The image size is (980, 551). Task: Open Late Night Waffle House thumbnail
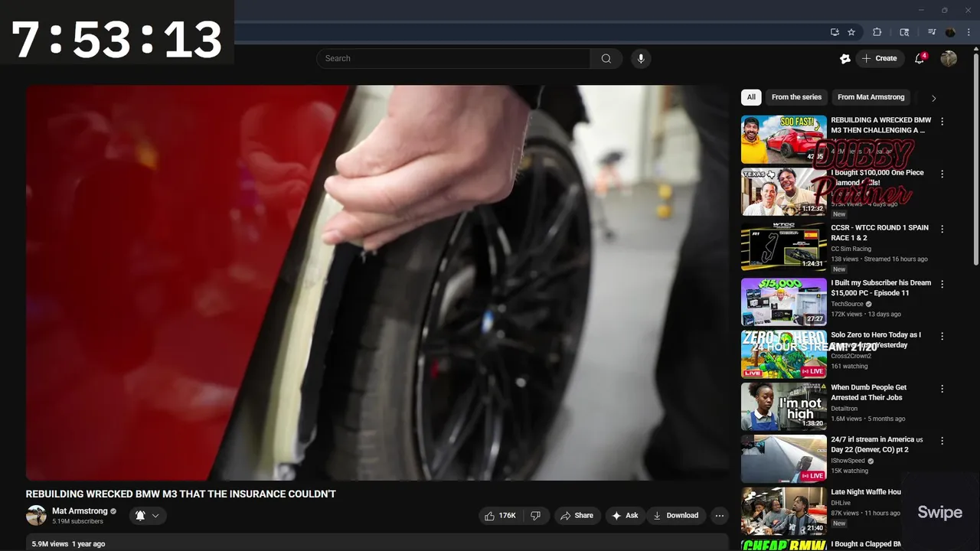[x=784, y=510]
